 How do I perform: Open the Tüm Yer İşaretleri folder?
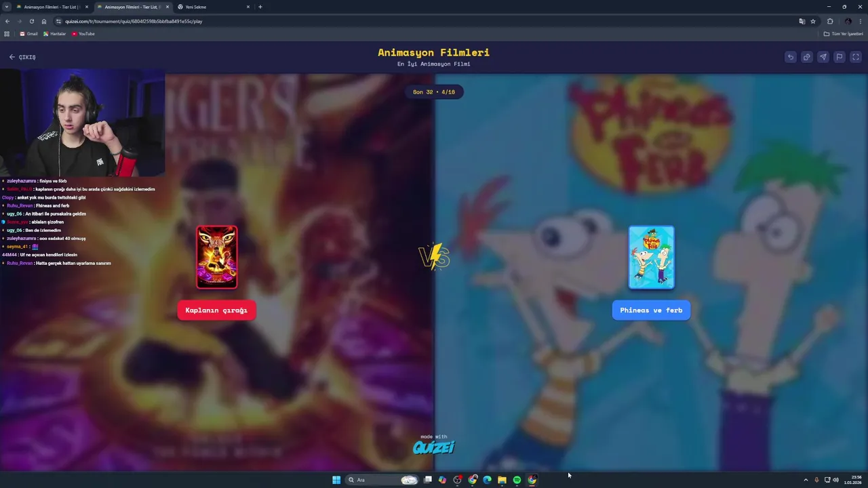pos(844,34)
